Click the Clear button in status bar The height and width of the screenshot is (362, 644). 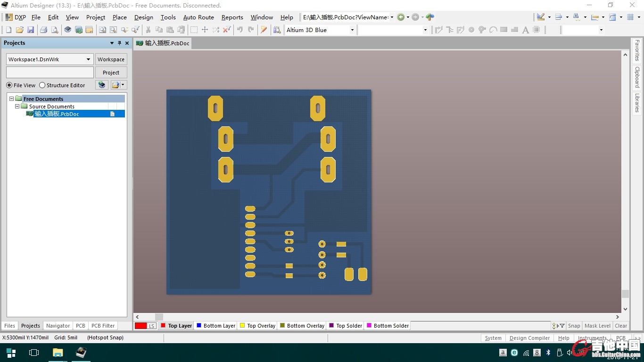(621, 326)
